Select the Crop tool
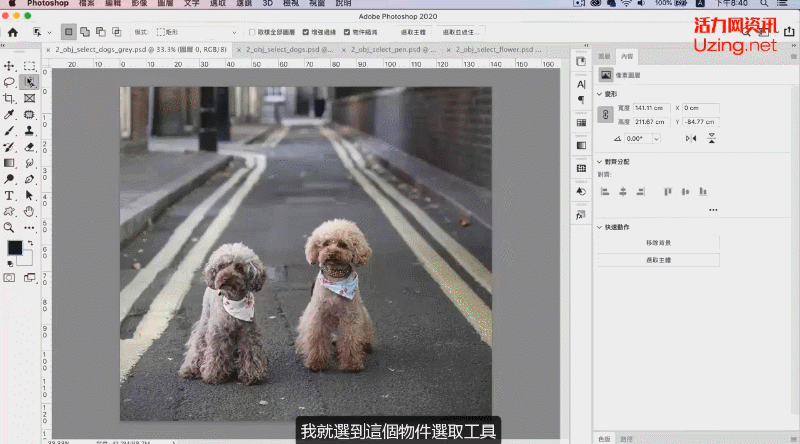The image size is (800, 444). 9,98
